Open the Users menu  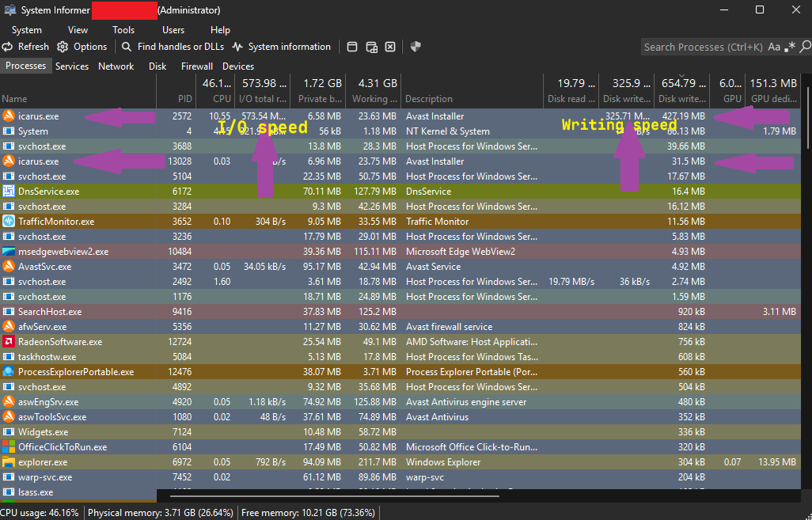coord(173,30)
